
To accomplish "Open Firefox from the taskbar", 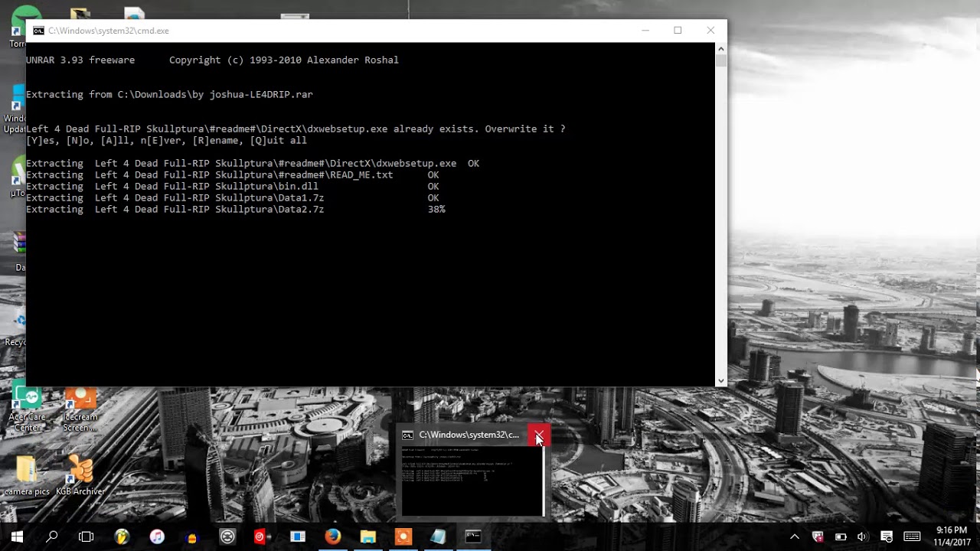I will click(332, 536).
